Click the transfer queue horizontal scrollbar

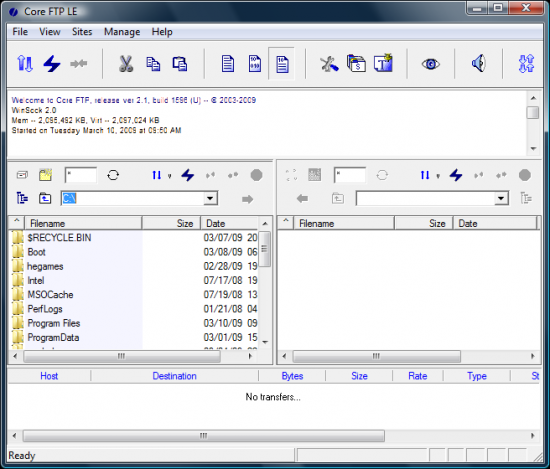pos(203,436)
